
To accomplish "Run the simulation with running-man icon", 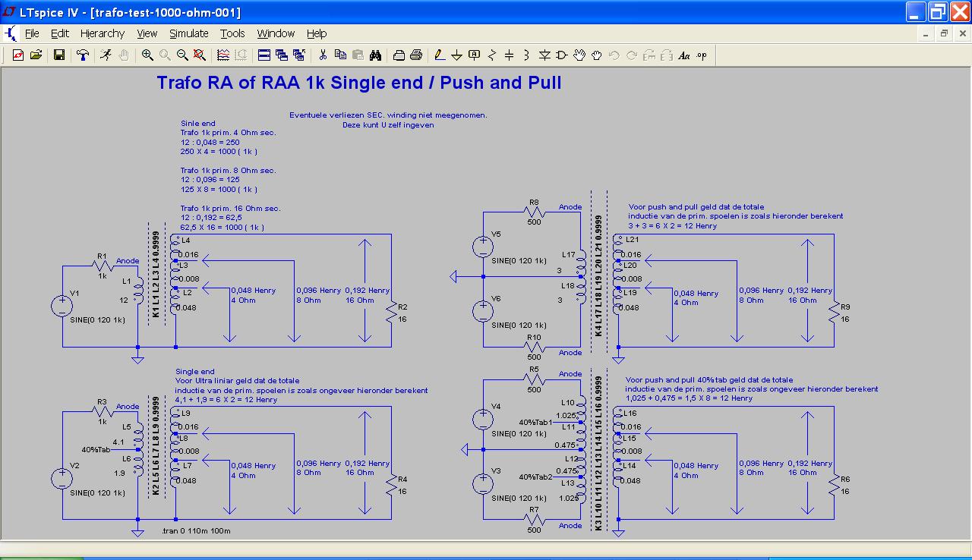I will 106,55.
